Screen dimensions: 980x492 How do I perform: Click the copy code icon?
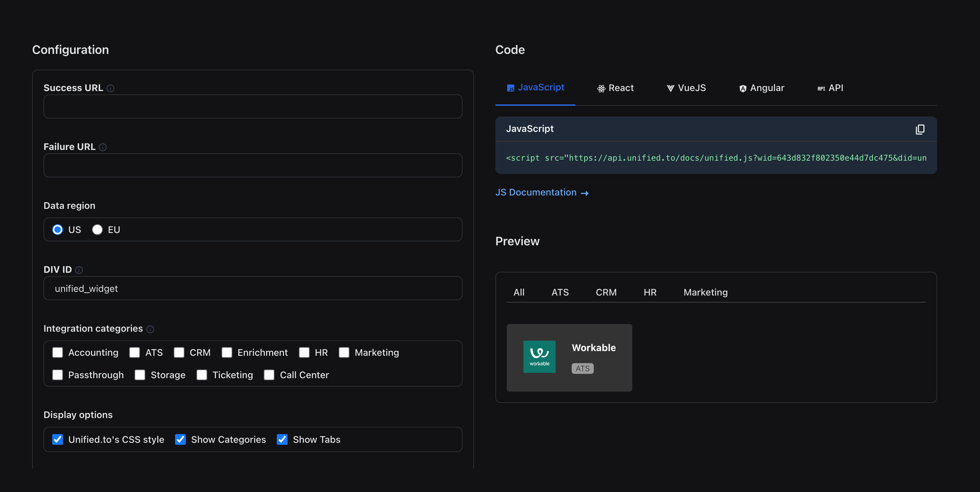click(919, 130)
